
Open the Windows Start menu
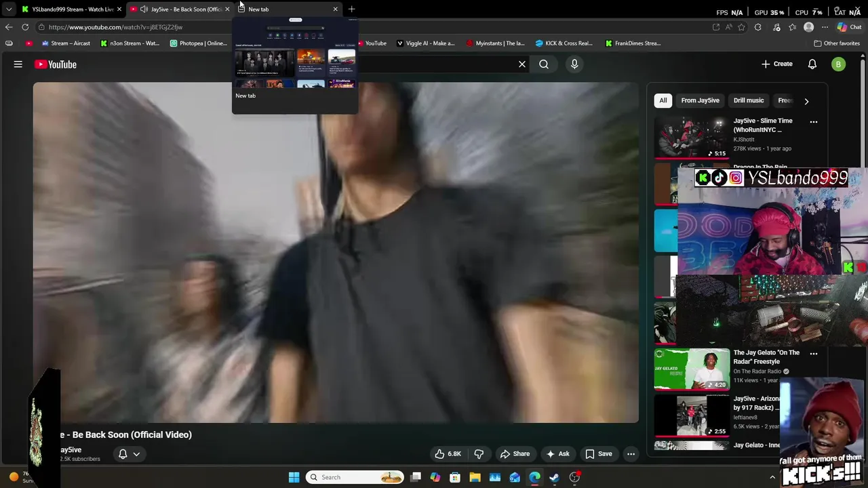click(x=294, y=477)
